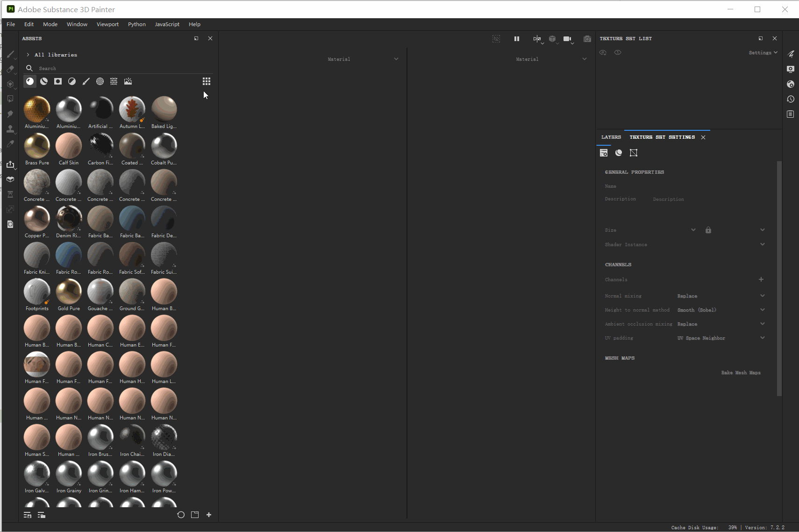Open the Shader settings globe icon
Image resolution: width=799 pixels, height=532 pixels.
point(791,84)
